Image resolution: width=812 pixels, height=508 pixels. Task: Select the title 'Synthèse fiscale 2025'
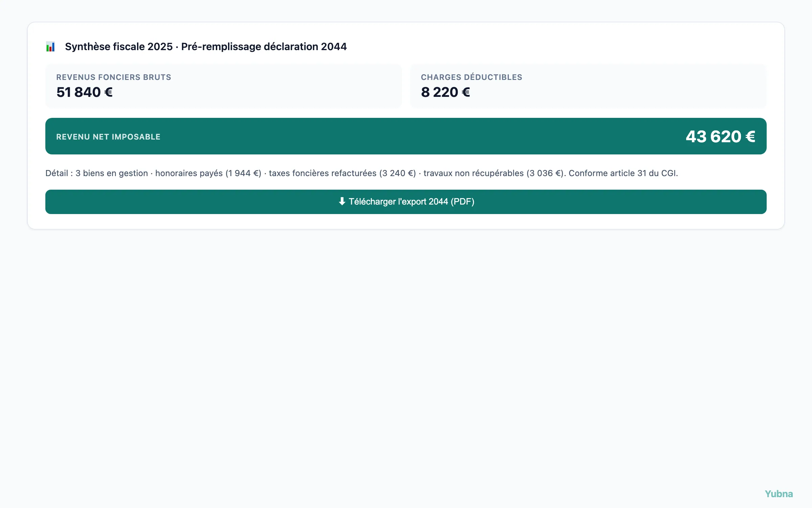119,47
